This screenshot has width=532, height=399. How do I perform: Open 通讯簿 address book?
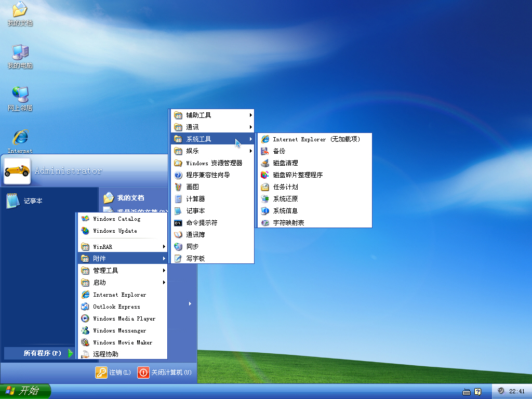click(x=212, y=234)
